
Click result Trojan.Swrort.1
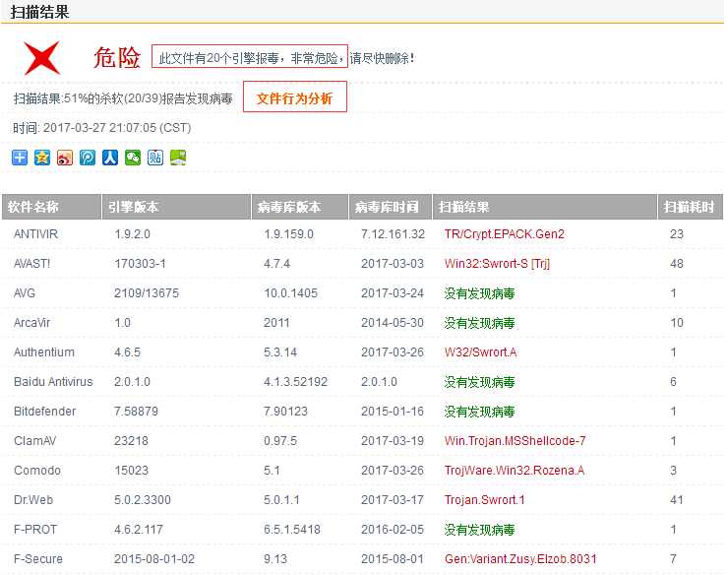click(484, 500)
